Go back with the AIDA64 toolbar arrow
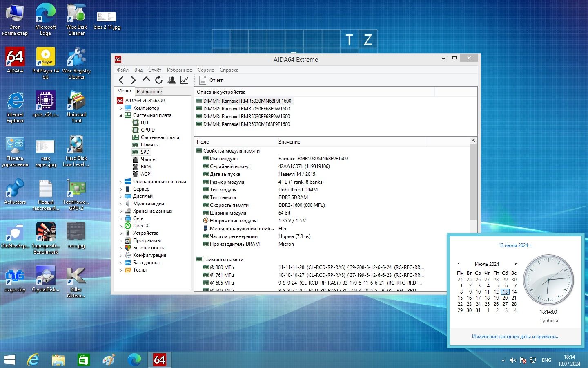Screen dimensions: 588x368 pyautogui.click(x=121, y=80)
